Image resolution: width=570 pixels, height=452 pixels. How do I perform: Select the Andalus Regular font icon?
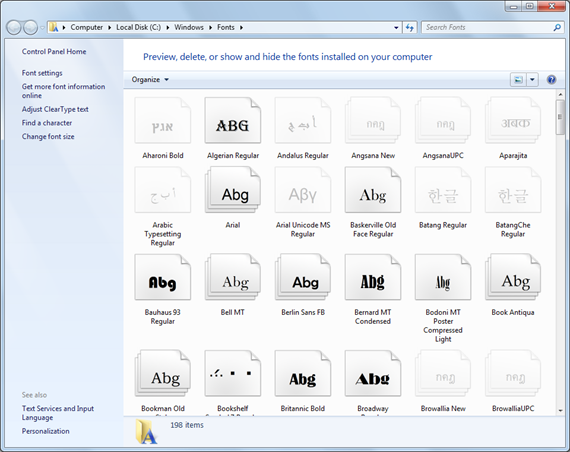coord(303,120)
